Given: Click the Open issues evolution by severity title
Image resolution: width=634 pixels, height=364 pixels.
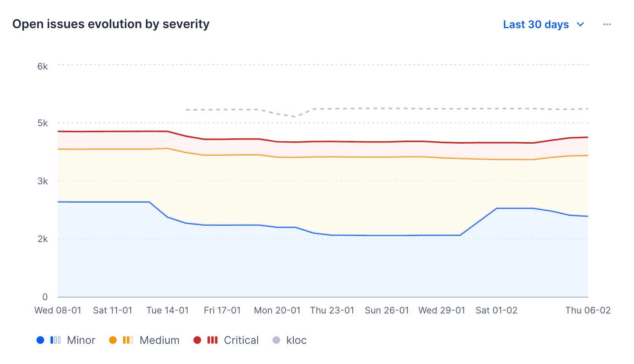Looking at the screenshot, I should tap(111, 24).
